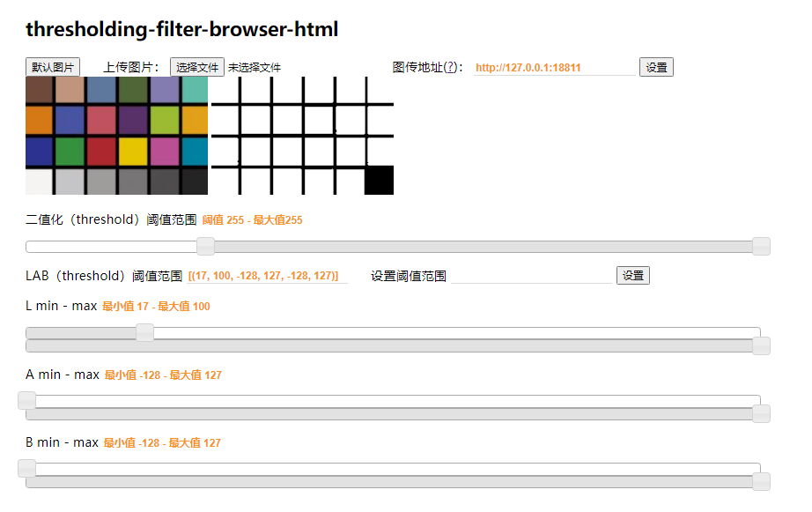Focus the 图传地址 URL input field

tap(554, 68)
